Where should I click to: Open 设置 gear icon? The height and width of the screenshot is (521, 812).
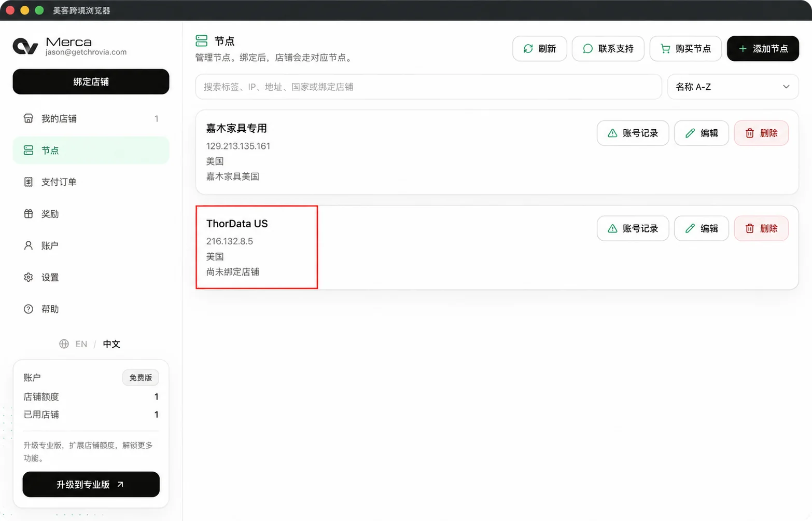point(29,277)
